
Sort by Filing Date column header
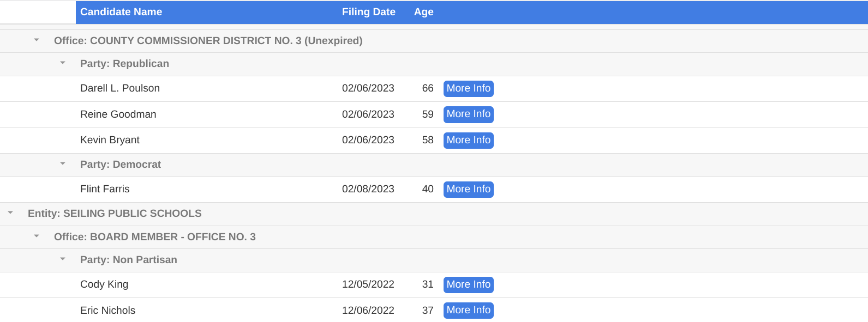pos(369,12)
